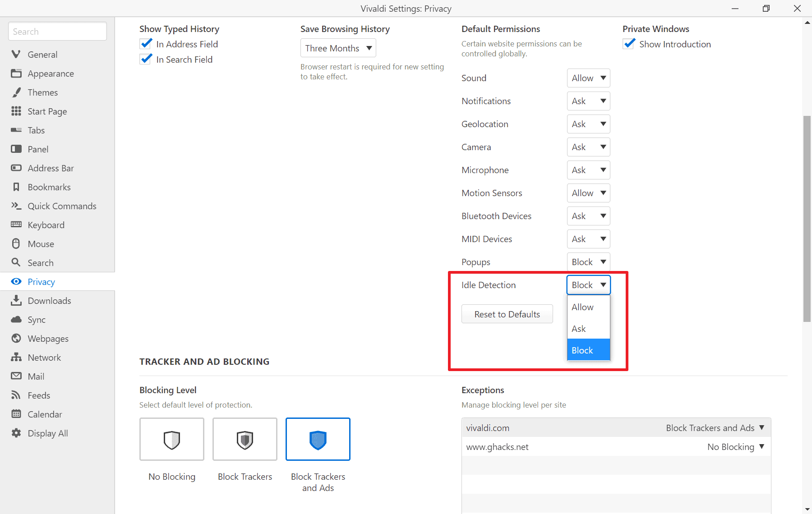This screenshot has width=812, height=514.
Task: Open the Themes settings brush icon
Action: tap(16, 92)
